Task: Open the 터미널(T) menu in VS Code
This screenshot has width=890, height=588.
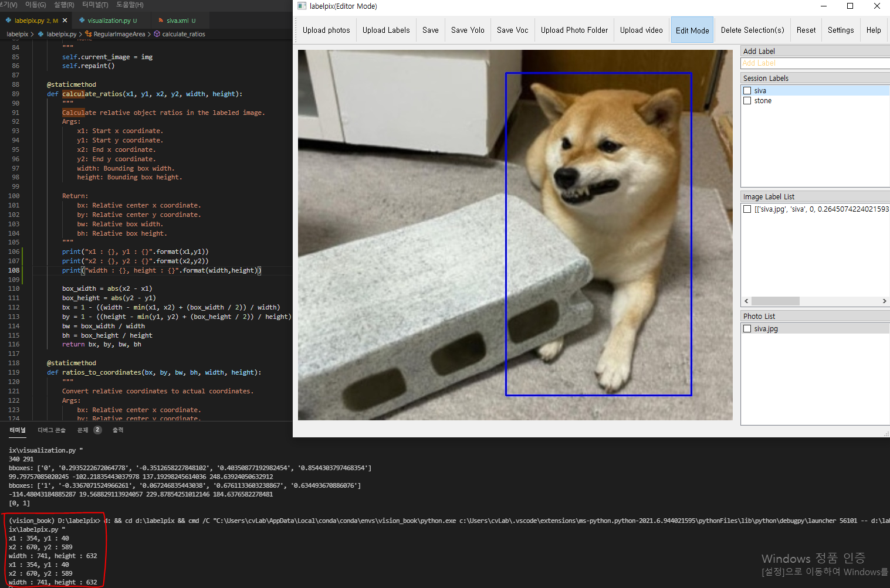Action: pos(95,5)
